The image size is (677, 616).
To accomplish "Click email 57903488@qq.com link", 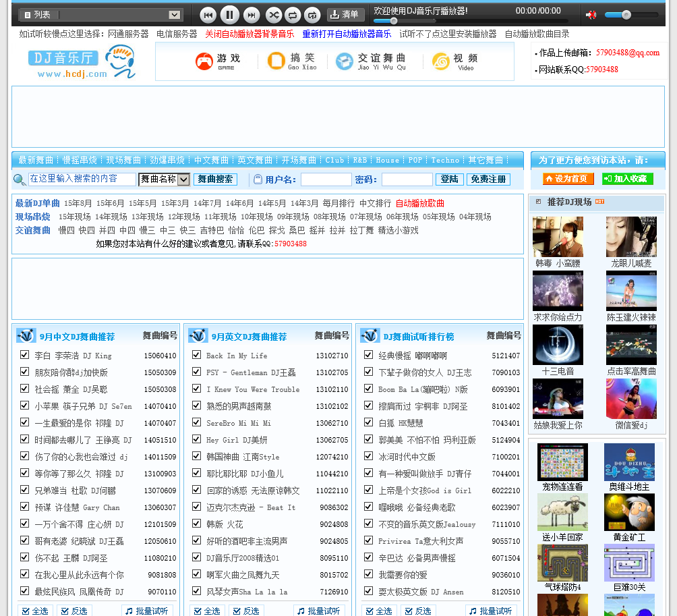I will [x=628, y=53].
